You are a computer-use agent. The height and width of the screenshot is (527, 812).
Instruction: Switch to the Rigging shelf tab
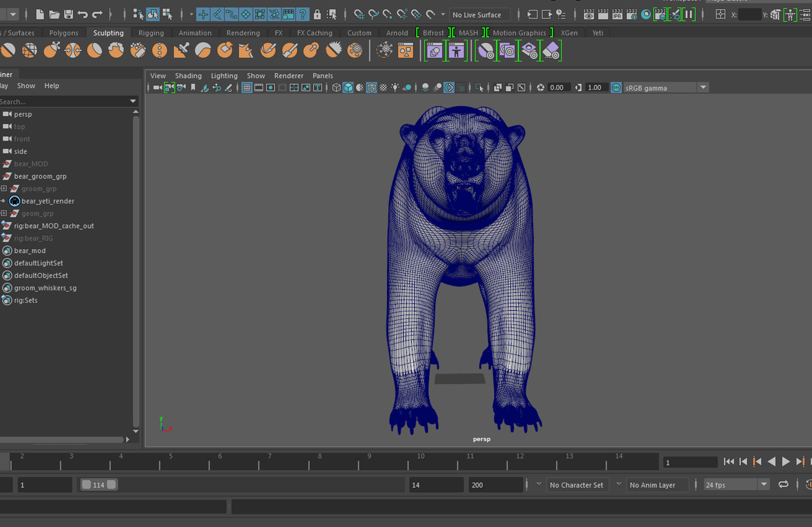click(151, 33)
